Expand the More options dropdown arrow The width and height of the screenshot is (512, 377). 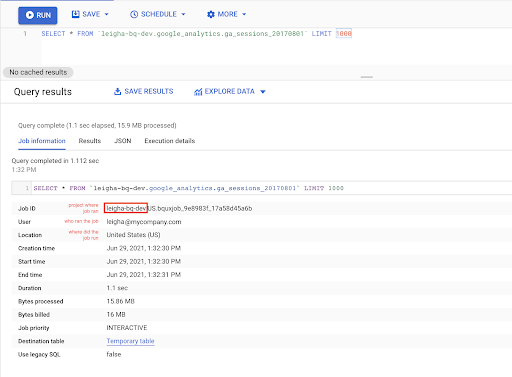tap(244, 14)
